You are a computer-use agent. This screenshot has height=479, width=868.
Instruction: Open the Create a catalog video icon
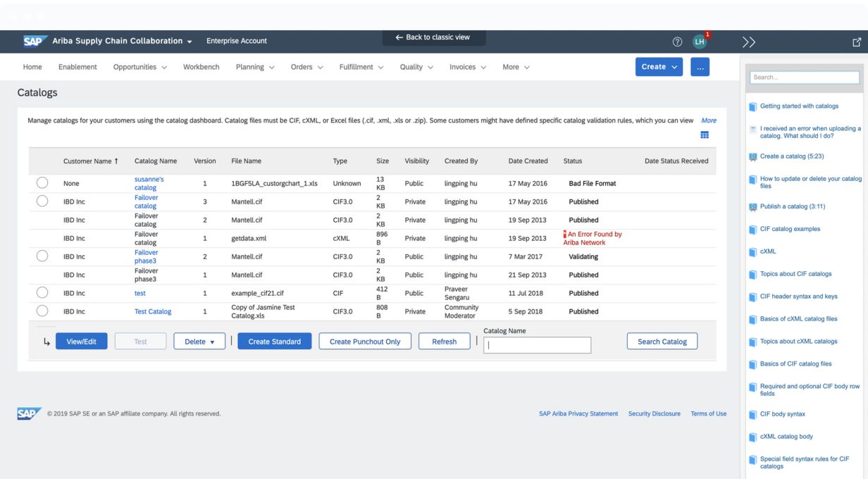pyautogui.click(x=752, y=157)
